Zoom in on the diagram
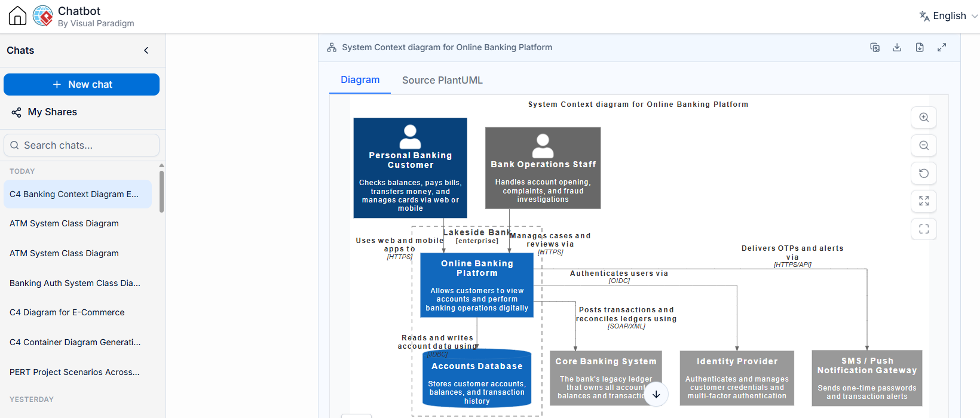980x418 pixels. 924,118
